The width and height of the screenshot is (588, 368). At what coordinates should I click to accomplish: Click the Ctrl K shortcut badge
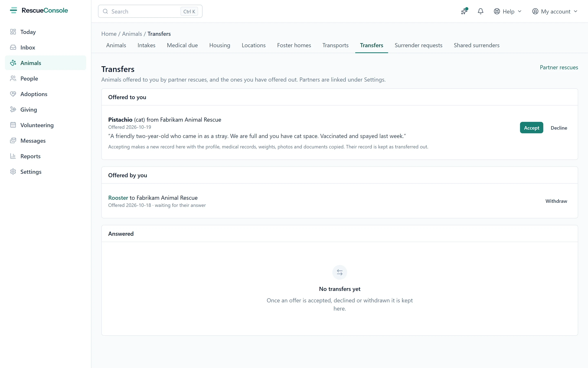(x=189, y=11)
